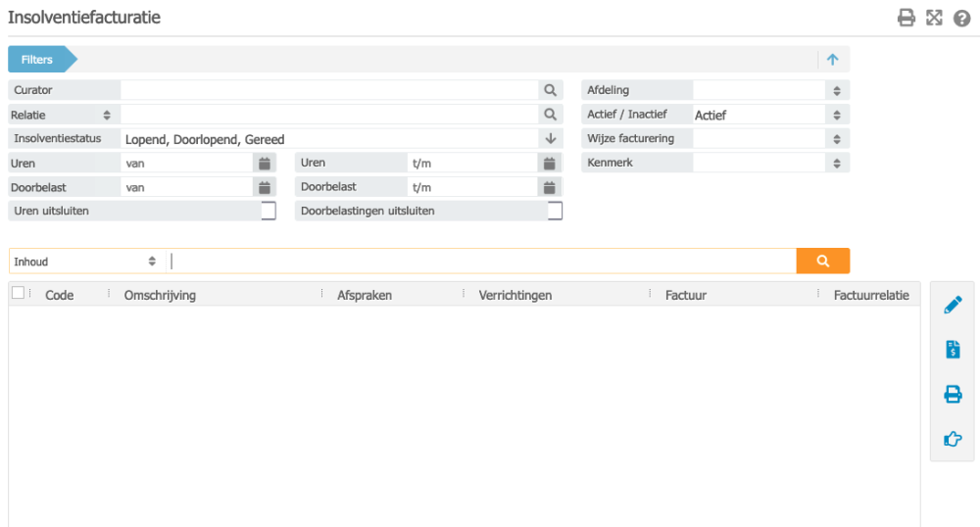The width and height of the screenshot is (980, 527).
Task: Click the pencil edit icon
Action: pos(953,305)
